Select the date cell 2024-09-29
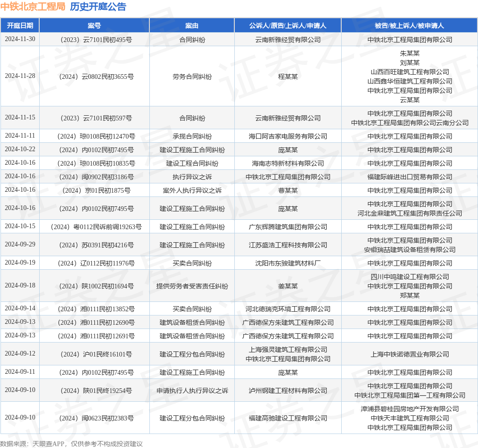This screenshot has height=448, width=478. click(x=20, y=245)
